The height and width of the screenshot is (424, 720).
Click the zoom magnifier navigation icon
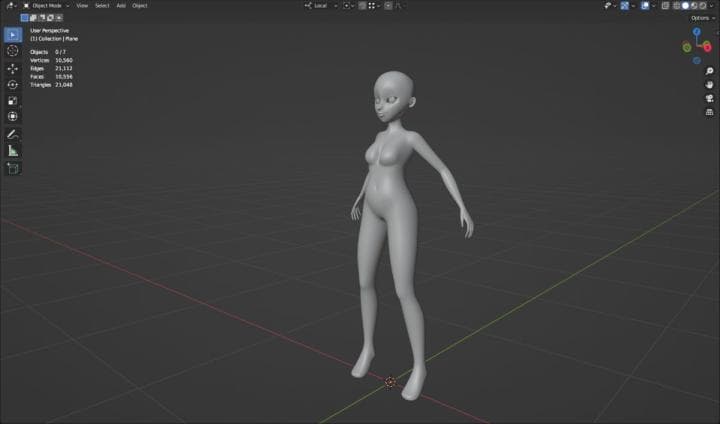click(x=708, y=72)
